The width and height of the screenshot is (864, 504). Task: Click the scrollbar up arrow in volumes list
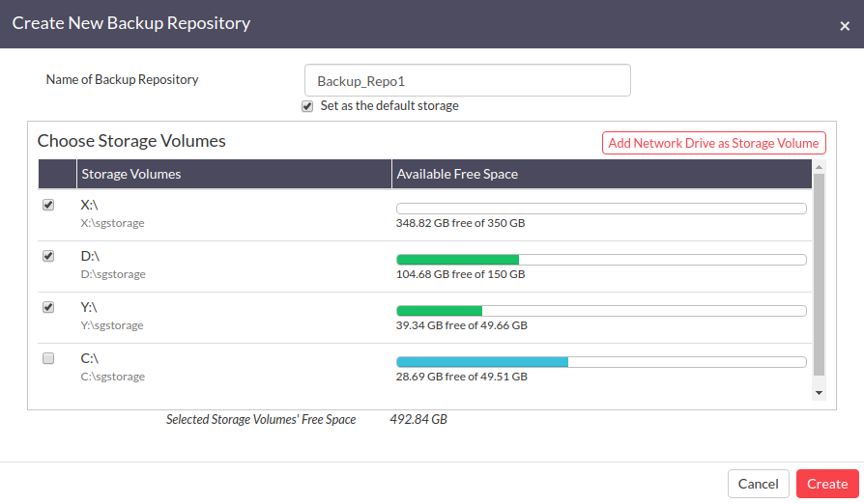[x=819, y=167]
